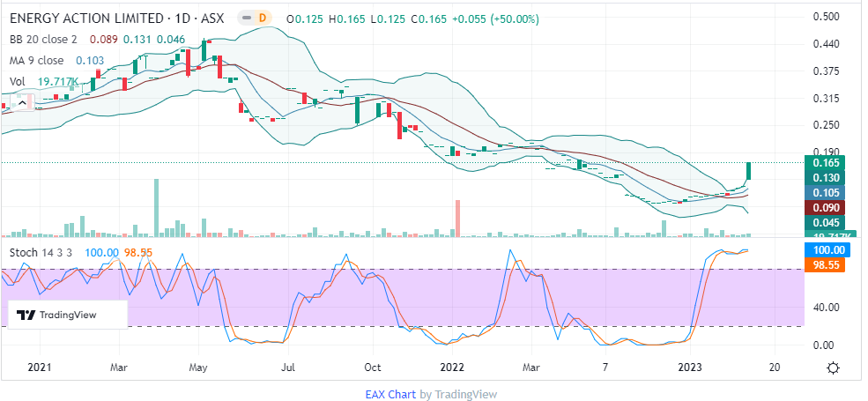The height and width of the screenshot is (401, 868).
Task: Select the MA 9 close indicator legend
Action: pyautogui.click(x=37, y=60)
